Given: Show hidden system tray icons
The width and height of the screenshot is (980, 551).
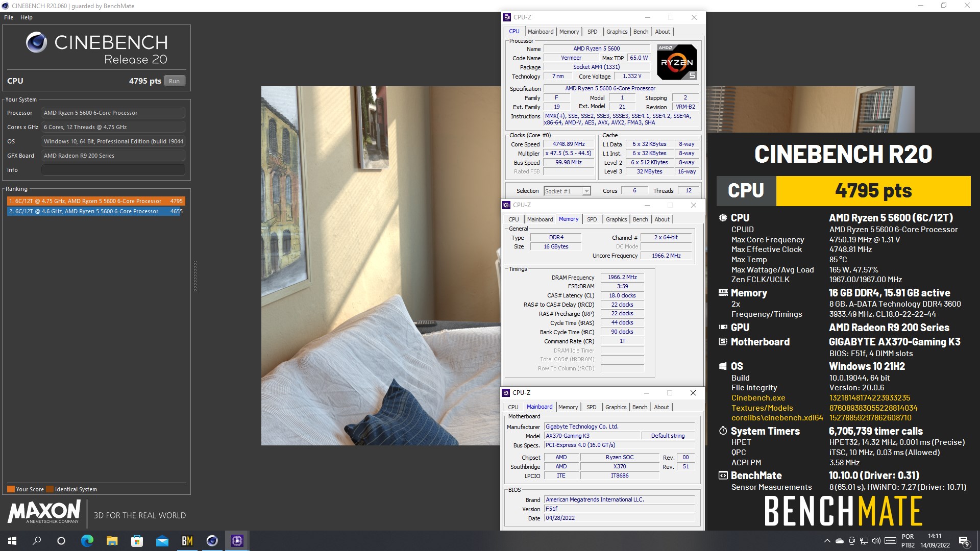Looking at the screenshot, I should pyautogui.click(x=827, y=541).
